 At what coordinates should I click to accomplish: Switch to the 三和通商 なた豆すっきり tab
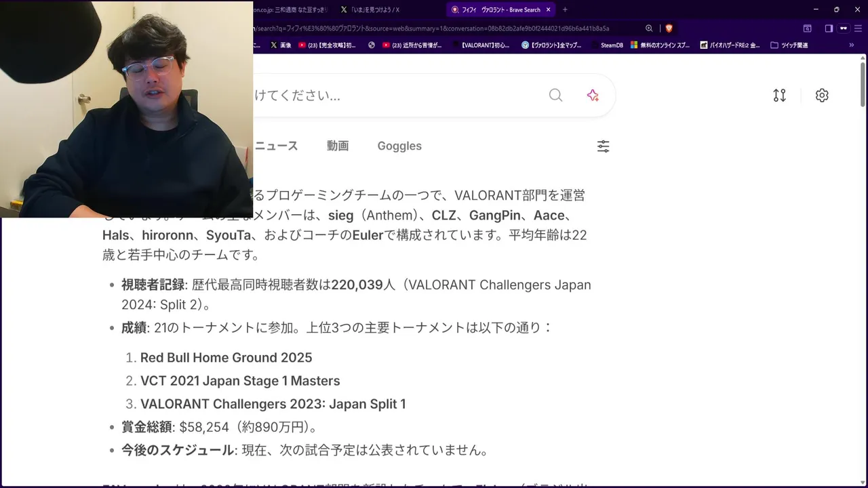pyautogui.click(x=290, y=9)
